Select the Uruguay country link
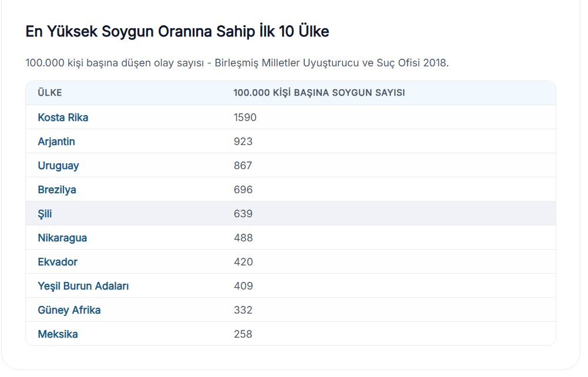The height and width of the screenshot is (377, 588). pos(58,166)
